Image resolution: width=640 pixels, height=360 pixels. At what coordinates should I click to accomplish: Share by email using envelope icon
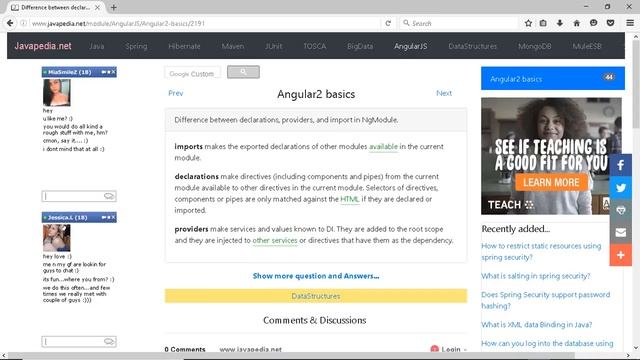point(620,232)
